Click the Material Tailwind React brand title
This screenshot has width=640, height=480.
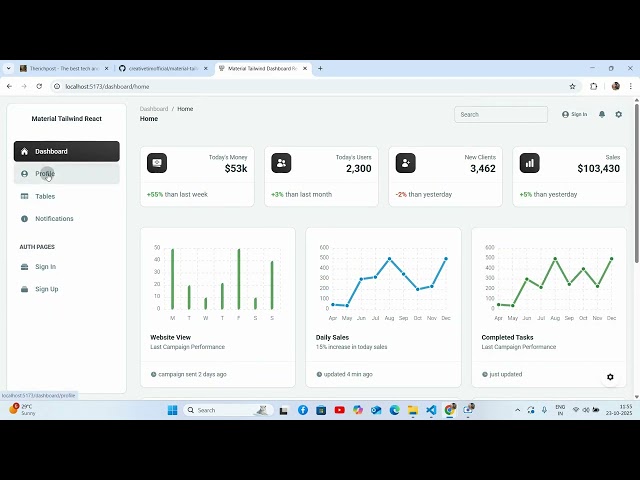tap(67, 119)
